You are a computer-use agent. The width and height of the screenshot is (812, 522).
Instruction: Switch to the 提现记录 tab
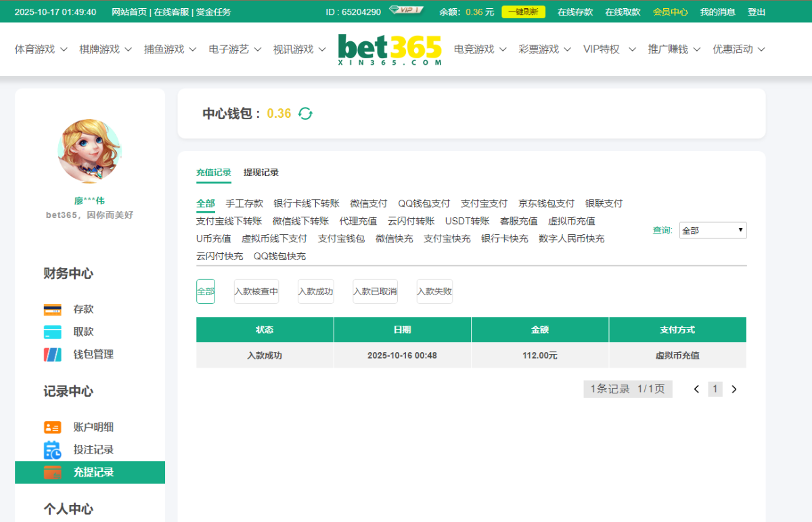pyautogui.click(x=261, y=173)
